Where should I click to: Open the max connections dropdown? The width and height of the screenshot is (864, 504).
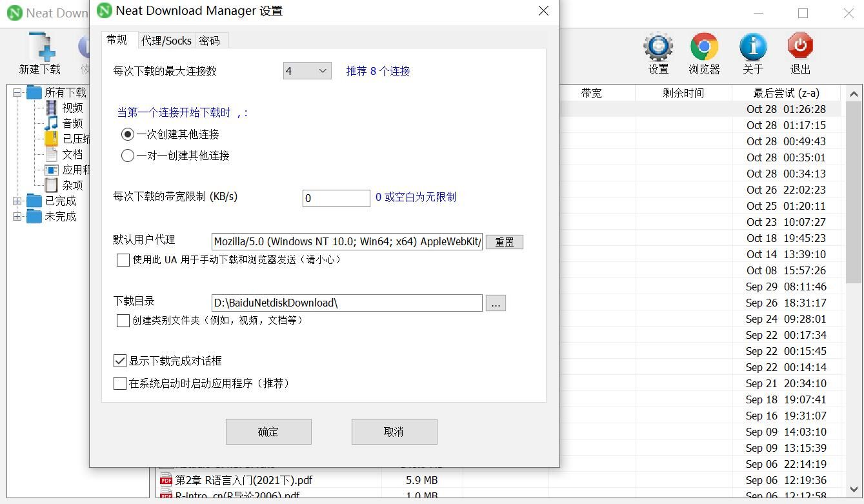(x=307, y=71)
